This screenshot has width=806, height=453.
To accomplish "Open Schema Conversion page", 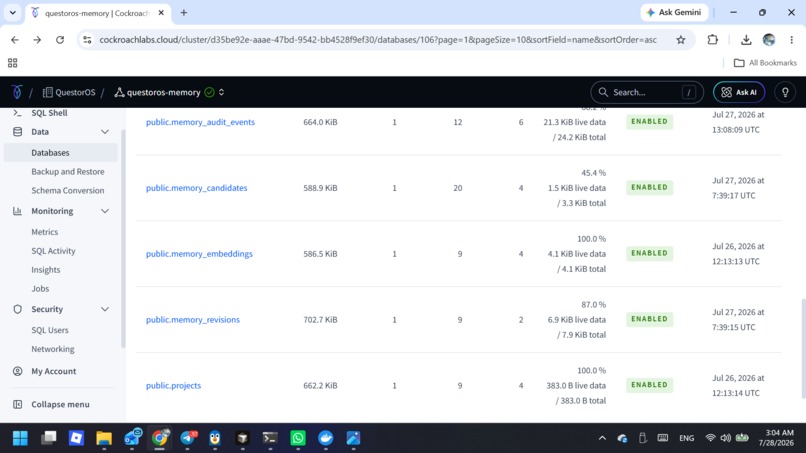I will (x=67, y=190).
